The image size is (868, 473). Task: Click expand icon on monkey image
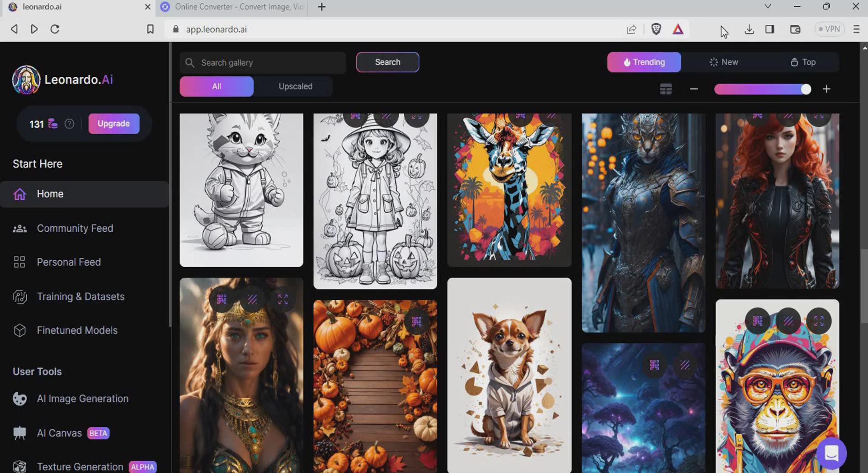click(818, 321)
